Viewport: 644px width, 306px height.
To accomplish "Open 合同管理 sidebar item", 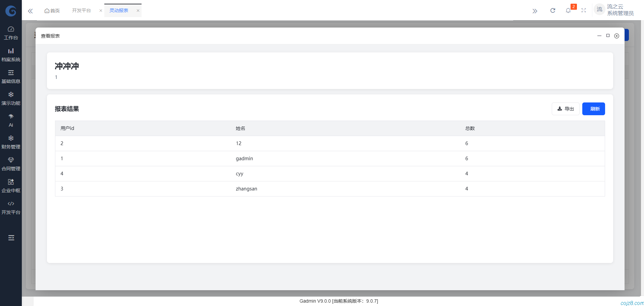I will click(x=11, y=164).
